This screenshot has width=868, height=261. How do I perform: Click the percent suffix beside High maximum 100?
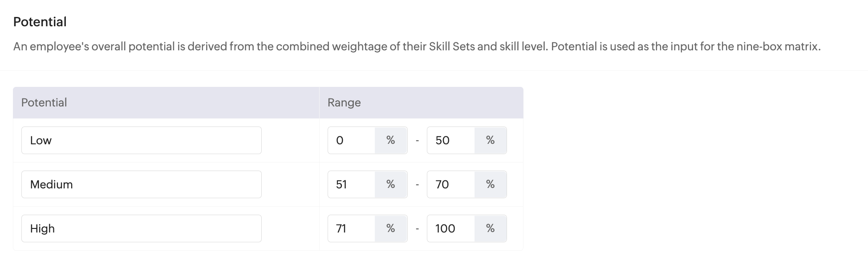[490, 228]
